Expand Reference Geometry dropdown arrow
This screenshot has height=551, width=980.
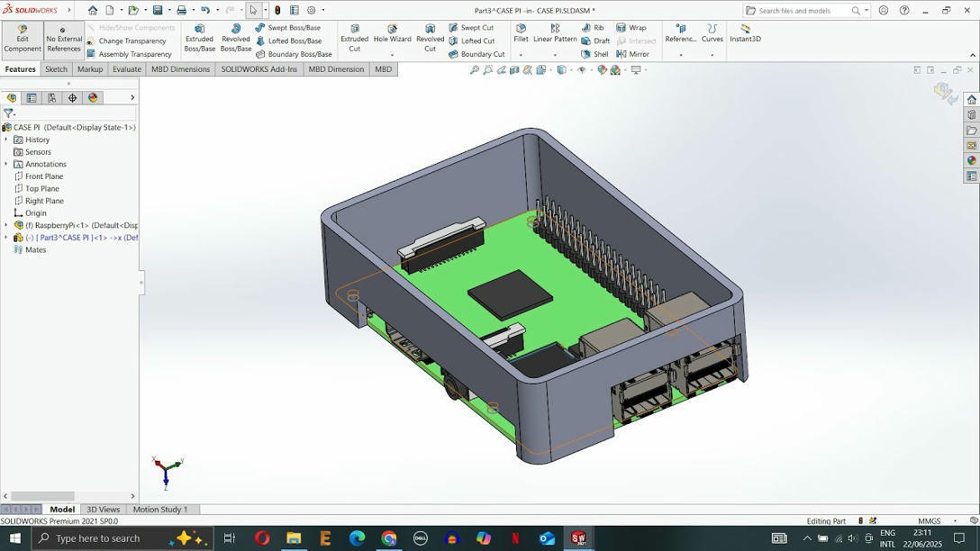click(x=681, y=55)
